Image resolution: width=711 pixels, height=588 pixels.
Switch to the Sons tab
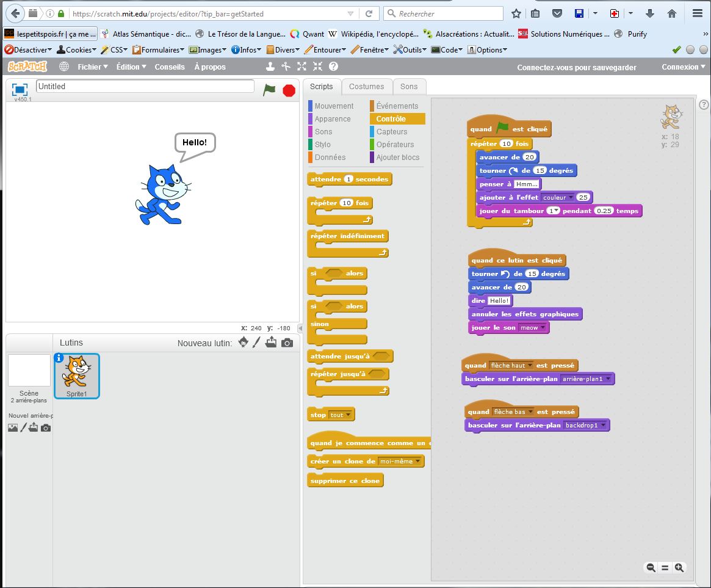tap(409, 87)
